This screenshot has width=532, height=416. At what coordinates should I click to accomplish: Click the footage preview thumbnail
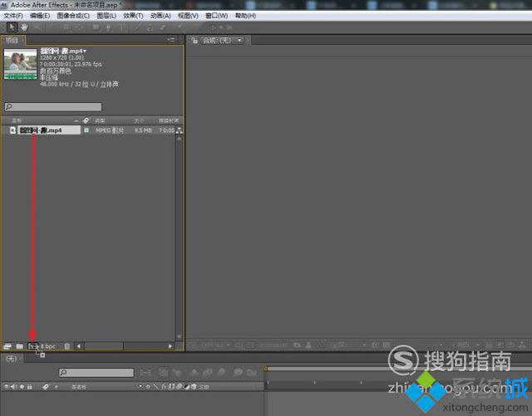[20, 64]
